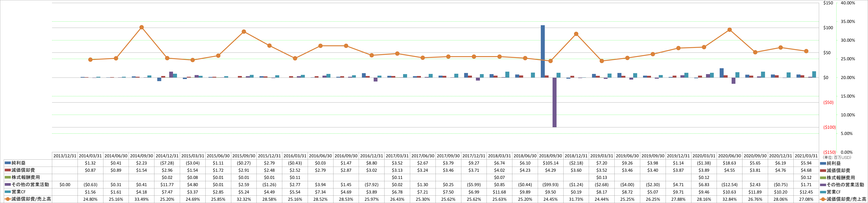Click the long purple negative 2018/09/30 bar
868x203 pixels.
554,102
